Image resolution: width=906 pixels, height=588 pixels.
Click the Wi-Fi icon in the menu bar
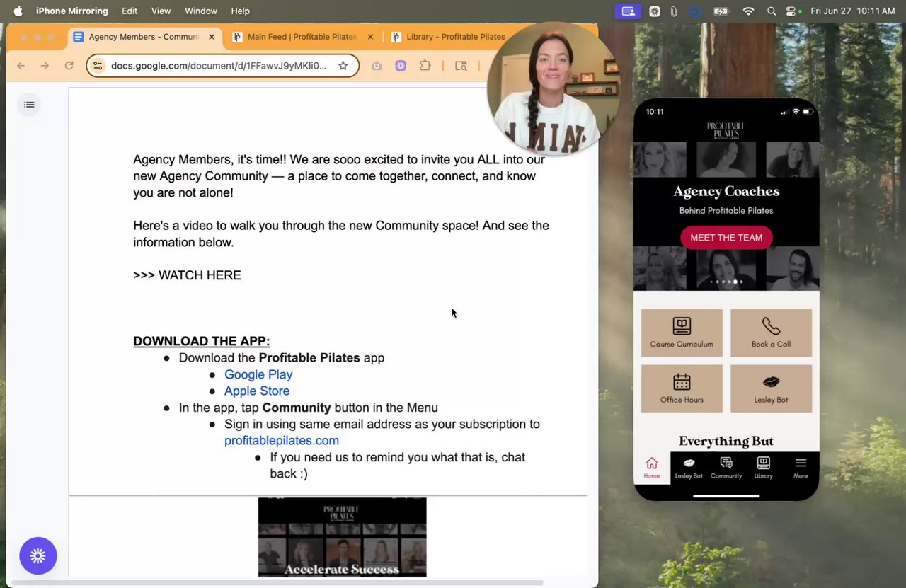coord(748,11)
